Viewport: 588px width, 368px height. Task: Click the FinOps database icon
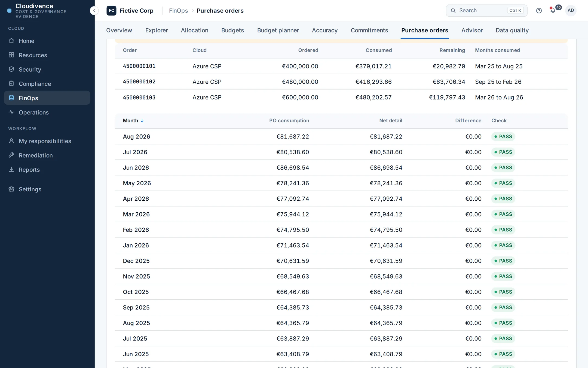coord(11,98)
